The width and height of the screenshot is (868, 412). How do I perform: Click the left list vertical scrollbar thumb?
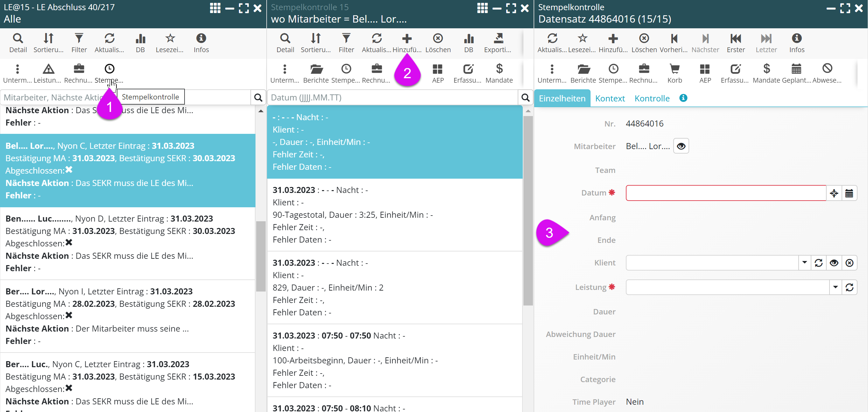tap(261, 256)
